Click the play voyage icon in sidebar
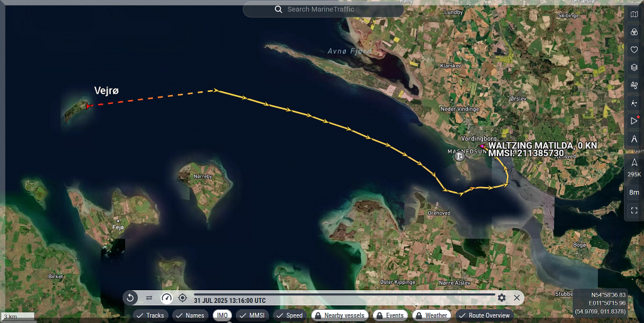Image resolution: width=644 pixels, height=323 pixels. coord(634,121)
